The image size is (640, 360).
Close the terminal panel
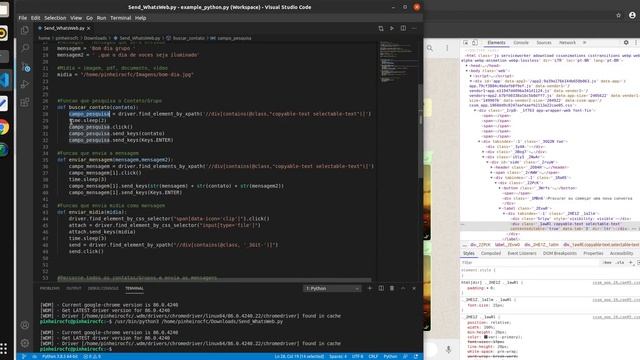[x=414, y=288]
